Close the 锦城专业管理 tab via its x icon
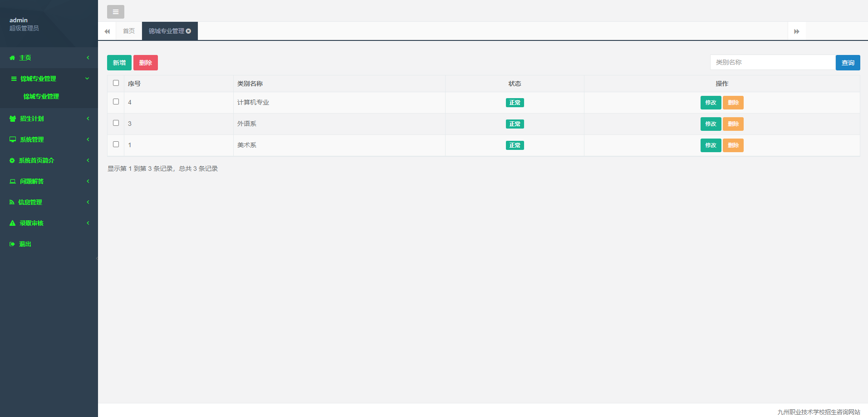This screenshot has height=417, width=868. 188,31
